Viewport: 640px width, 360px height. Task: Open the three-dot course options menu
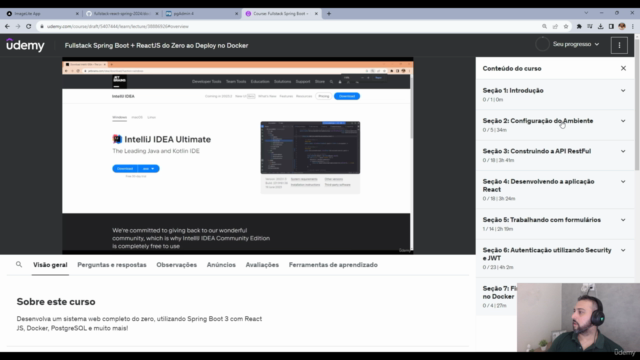click(619, 45)
